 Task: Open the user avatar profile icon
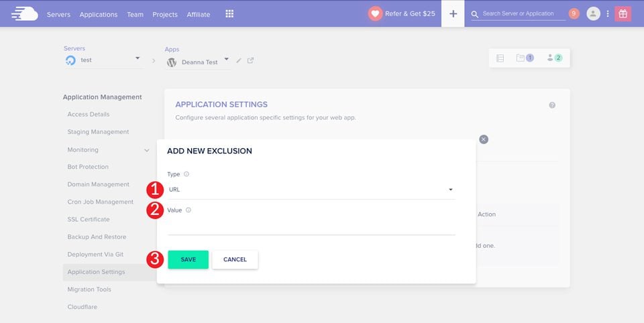(x=593, y=13)
